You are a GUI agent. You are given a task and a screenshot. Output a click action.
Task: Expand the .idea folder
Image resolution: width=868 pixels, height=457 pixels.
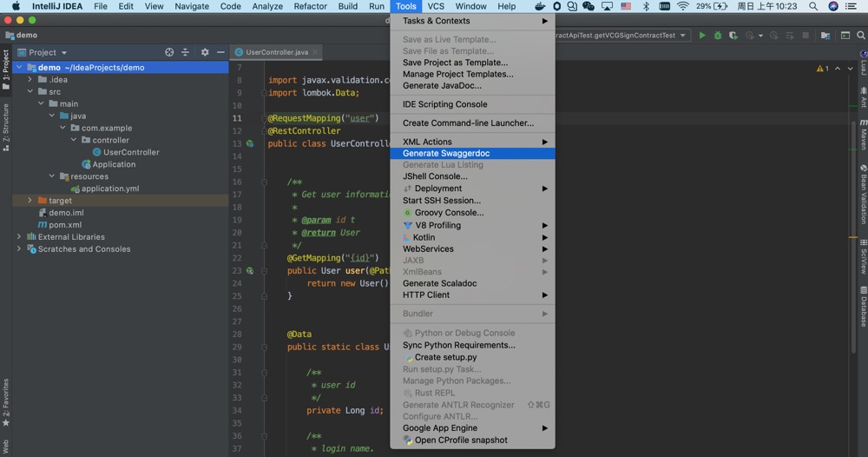click(30, 79)
